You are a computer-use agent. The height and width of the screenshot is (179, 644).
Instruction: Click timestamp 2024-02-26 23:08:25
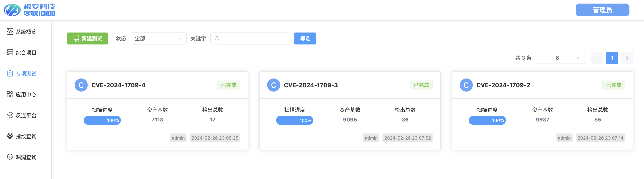215,138
